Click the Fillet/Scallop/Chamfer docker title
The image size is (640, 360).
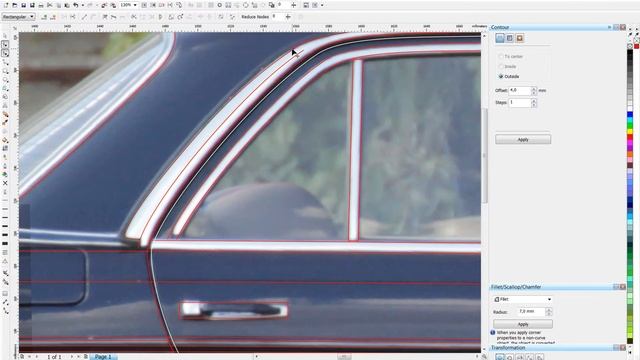coord(516,287)
